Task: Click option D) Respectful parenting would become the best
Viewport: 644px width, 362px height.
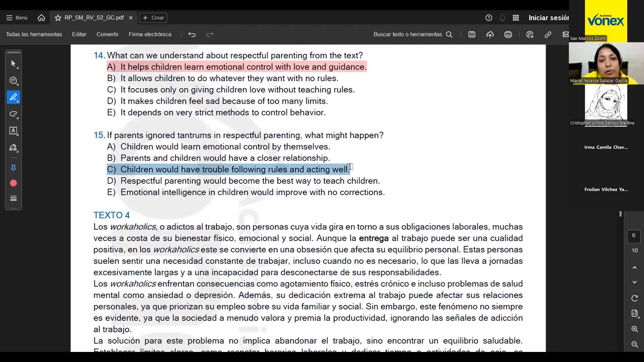Action: 244,181
